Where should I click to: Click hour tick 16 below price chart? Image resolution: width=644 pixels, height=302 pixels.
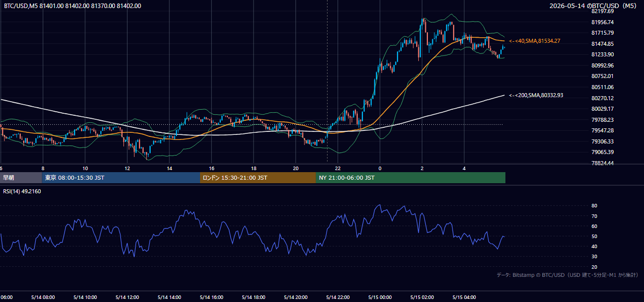click(x=211, y=168)
